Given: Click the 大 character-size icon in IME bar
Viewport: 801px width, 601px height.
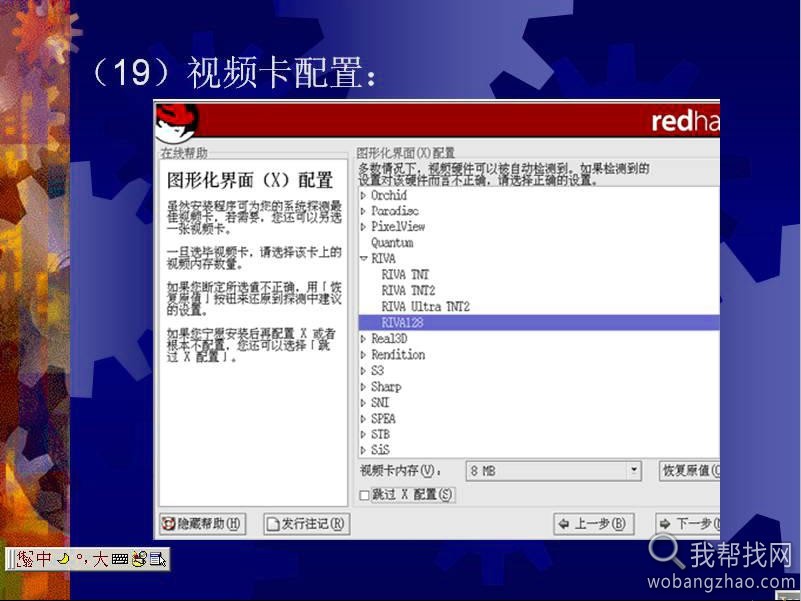Looking at the screenshot, I should pyautogui.click(x=100, y=559).
